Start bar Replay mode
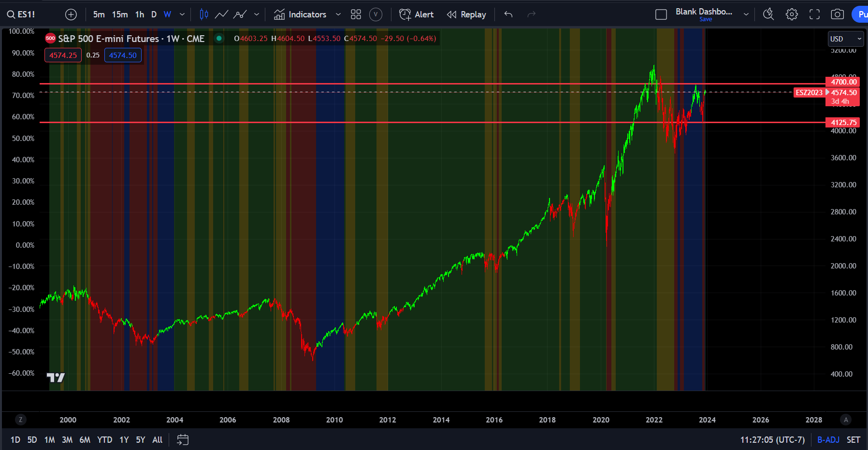The width and height of the screenshot is (868, 450). tap(465, 14)
